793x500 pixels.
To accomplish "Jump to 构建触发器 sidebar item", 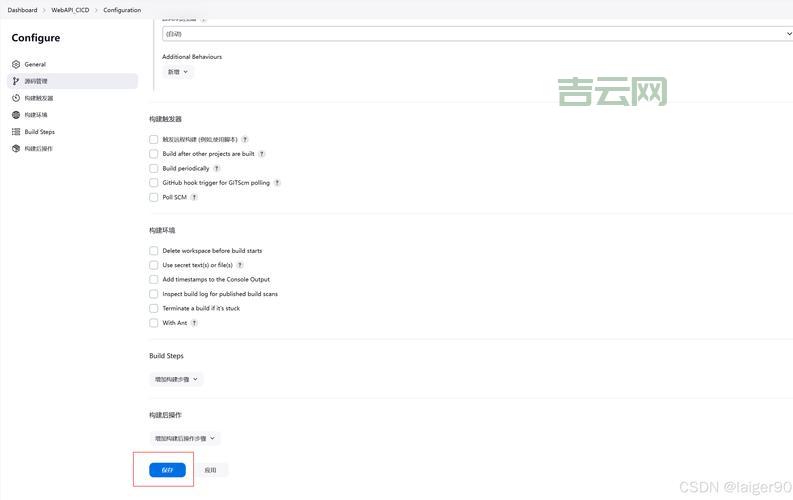I will pos(72,98).
